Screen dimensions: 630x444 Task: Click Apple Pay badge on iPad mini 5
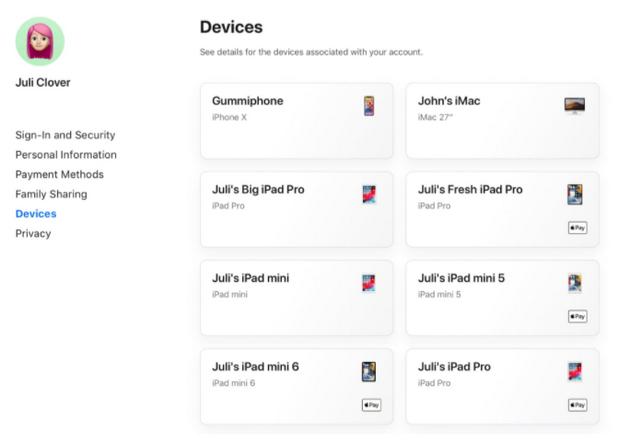pos(577,316)
